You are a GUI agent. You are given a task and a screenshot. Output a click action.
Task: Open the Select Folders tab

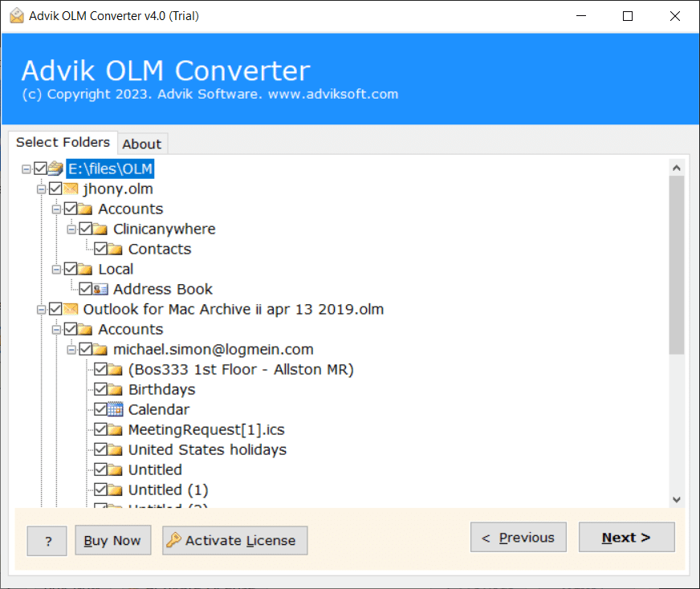point(63,142)
